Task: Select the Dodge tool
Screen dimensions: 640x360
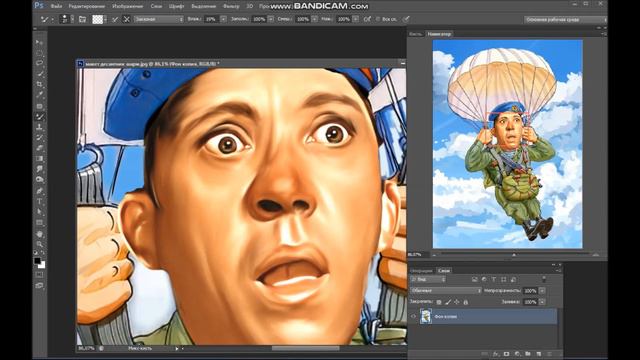Action: coord(39,180)
